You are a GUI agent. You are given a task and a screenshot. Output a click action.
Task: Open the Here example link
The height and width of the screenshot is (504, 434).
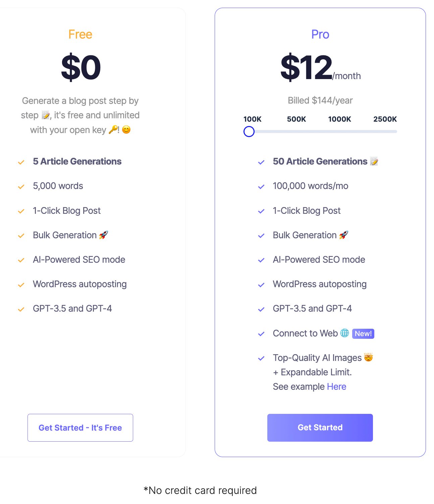point(336,386)
